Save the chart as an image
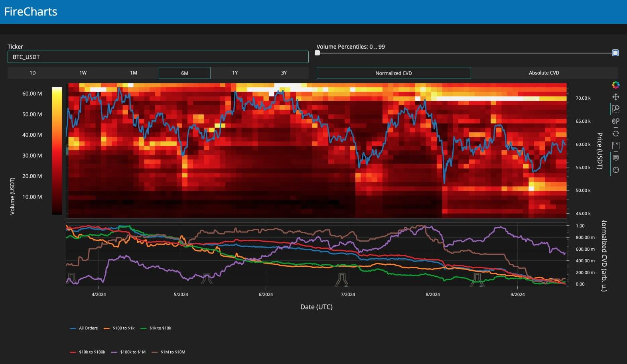627x364 pixels. click(616, 146)
